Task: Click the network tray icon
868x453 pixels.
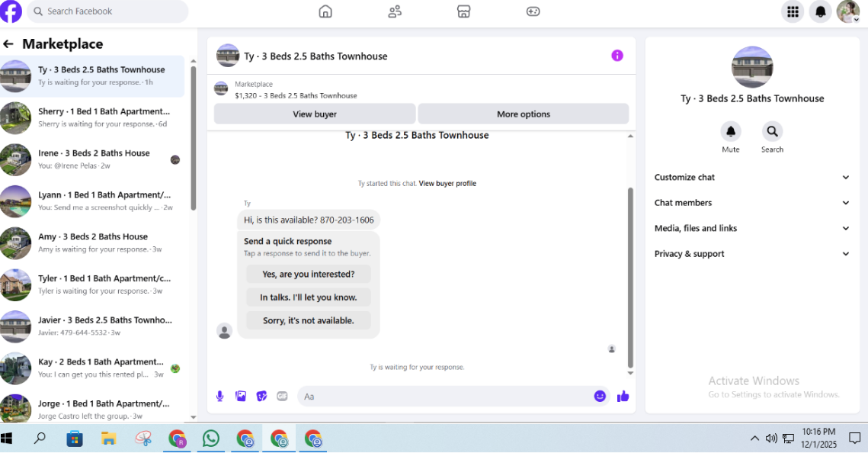Action: click(x=788, y=439)
